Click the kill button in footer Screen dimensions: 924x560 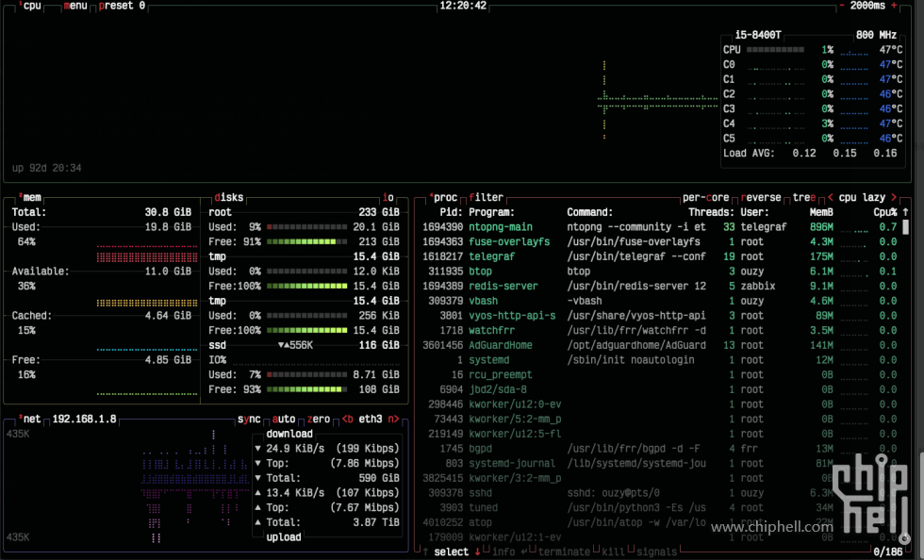click(x=613, y=552)
